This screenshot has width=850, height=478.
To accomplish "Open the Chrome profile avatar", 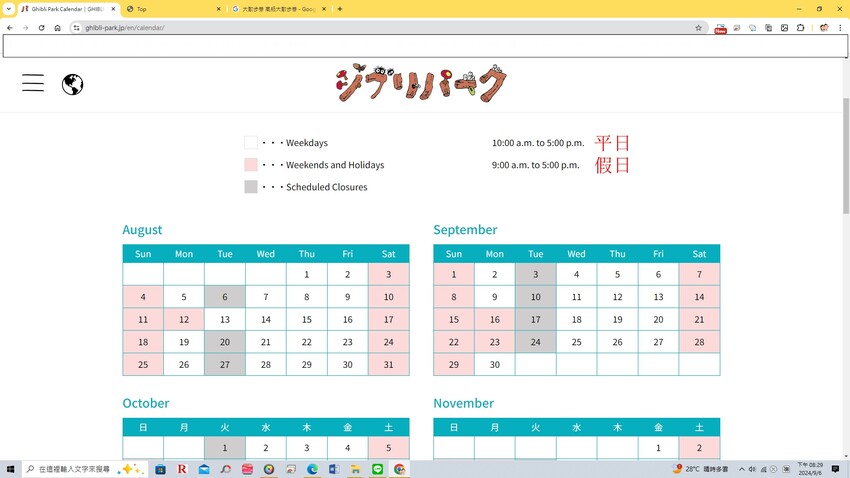I will click(x=824, y=28).
